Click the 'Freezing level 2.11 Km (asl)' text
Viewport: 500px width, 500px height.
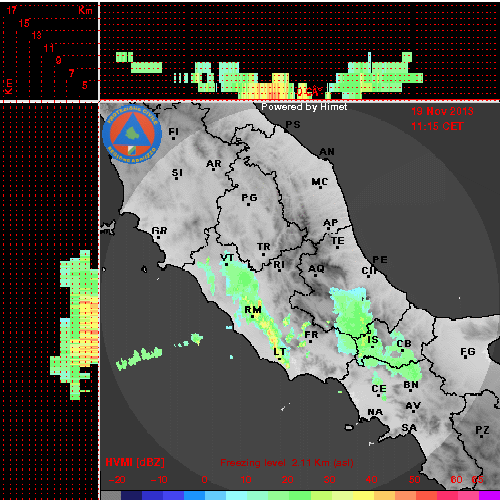pos(287,463)
